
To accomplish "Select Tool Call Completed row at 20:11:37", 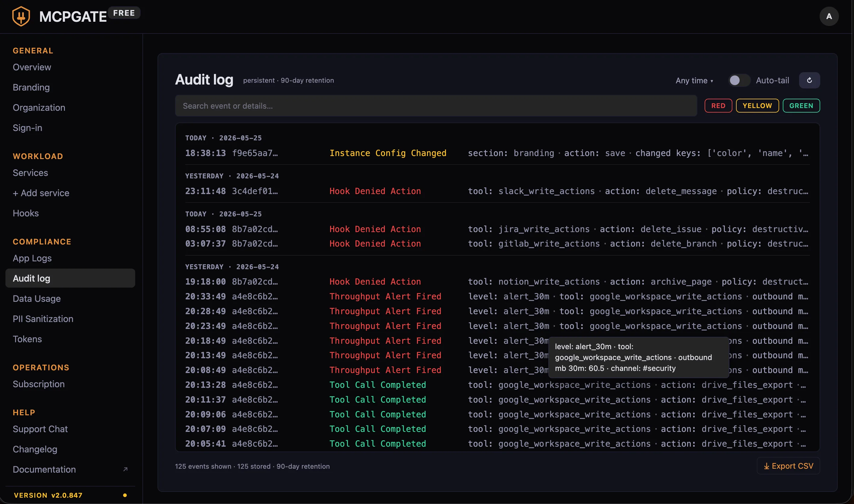I will (x=497, y=400).
